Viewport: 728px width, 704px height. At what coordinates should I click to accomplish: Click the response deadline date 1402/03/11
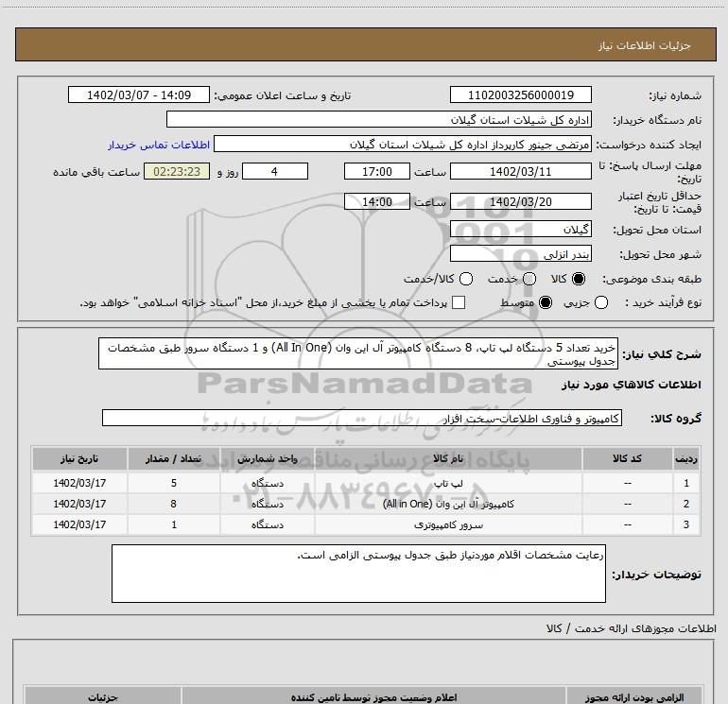pyautogui.click(x=520, y=171)
